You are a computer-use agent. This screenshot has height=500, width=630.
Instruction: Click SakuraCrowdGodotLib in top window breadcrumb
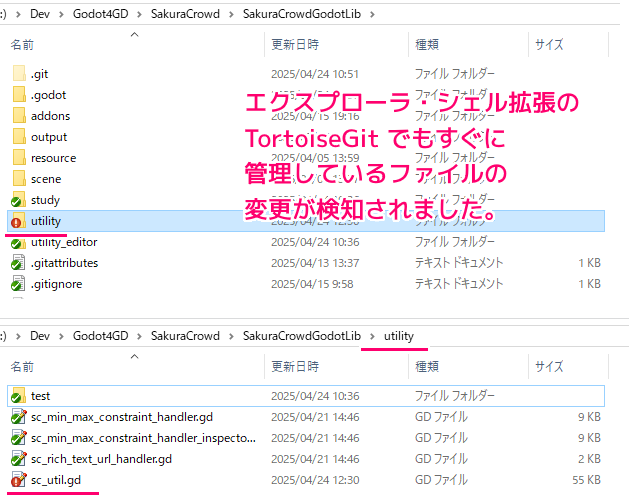coord(302,14)
